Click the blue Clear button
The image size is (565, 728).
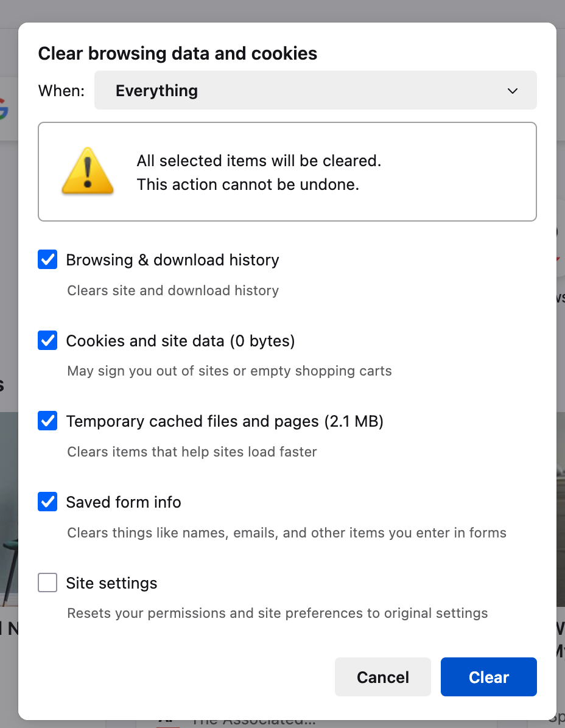pyautogui.click(x=488, y=677)
